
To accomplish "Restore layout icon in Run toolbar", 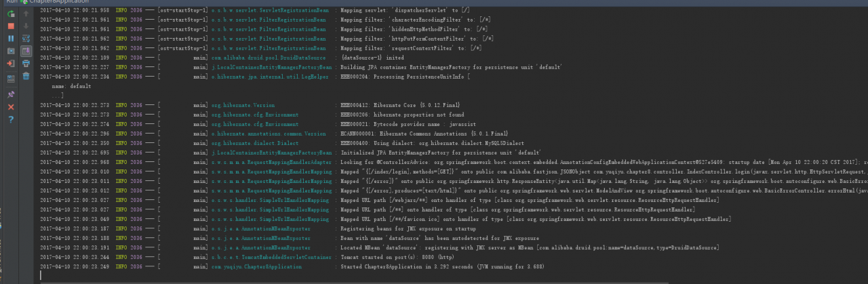I will pos(11,79).
